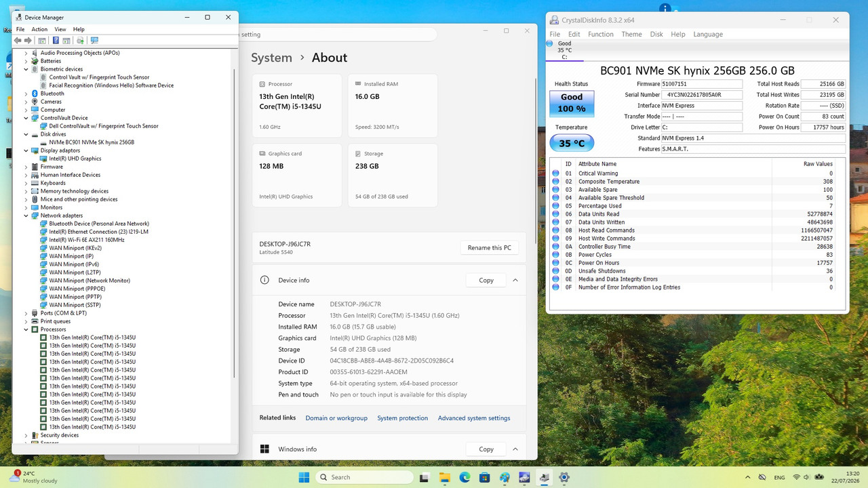Open Task View from the taskbar
Screen dimensions: 868x488
pyautogui.click(x=425, y=477)
